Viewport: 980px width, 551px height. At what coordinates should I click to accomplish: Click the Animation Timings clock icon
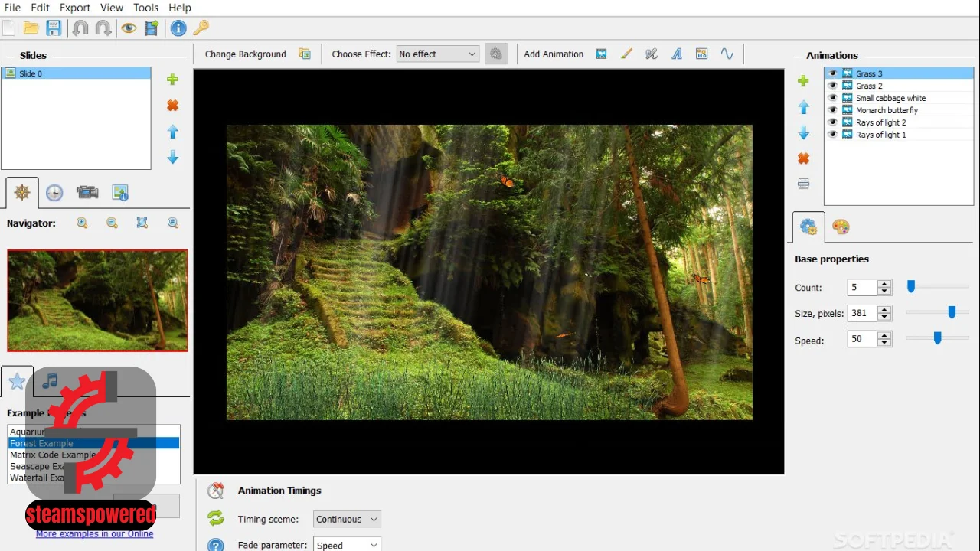[x=216, y=491]
